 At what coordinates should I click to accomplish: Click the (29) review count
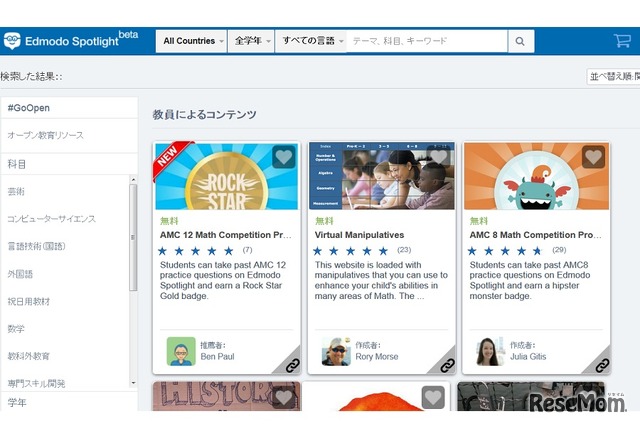click(559, 250)
